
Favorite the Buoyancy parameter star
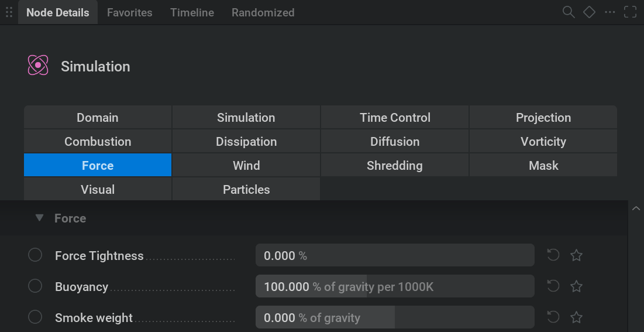(x=576, y=286)
